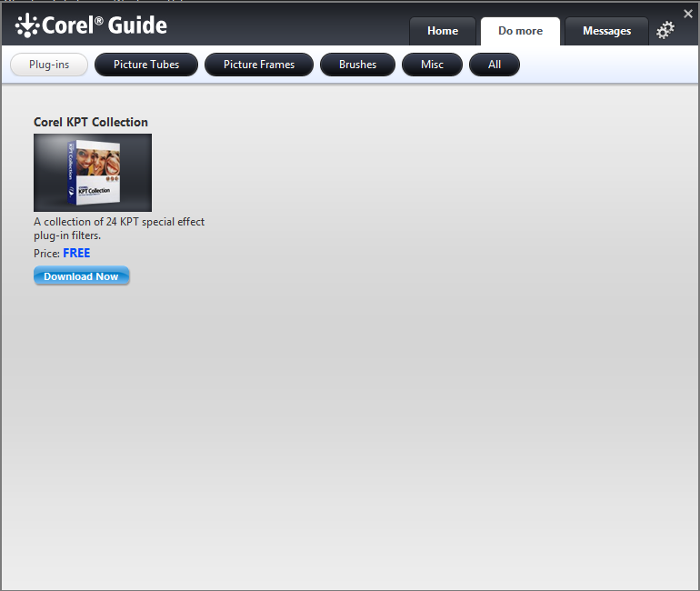Open the settings gear icon
Image resolution: width=700 pixels, height=591 pixels.
665,30
